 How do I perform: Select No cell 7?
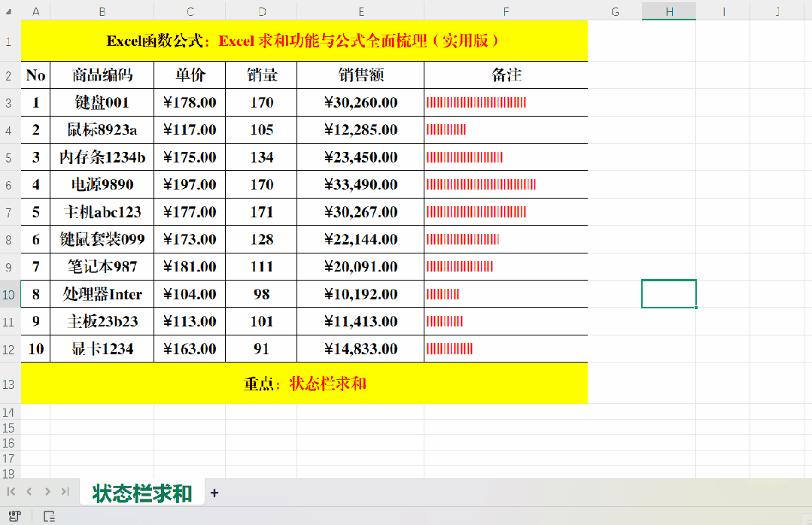(x=35, y=267)
